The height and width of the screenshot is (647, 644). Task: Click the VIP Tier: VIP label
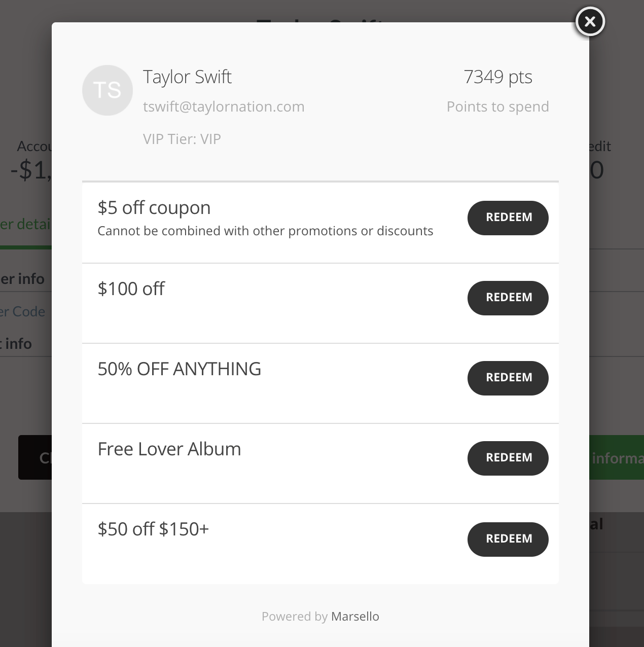point(182,139)
